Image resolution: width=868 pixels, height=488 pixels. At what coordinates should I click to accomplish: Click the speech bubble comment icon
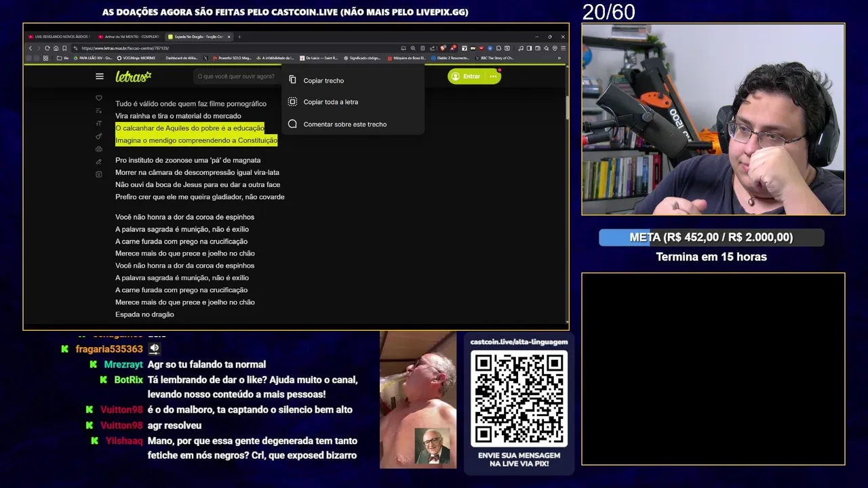(292, 124)
